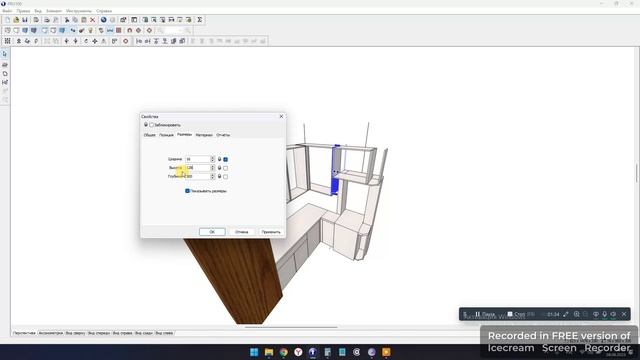Image resolution: width=640 pixels, height=360 pixels.
Task: Click the lock icon on Ширина row
Action: [219, 159]
